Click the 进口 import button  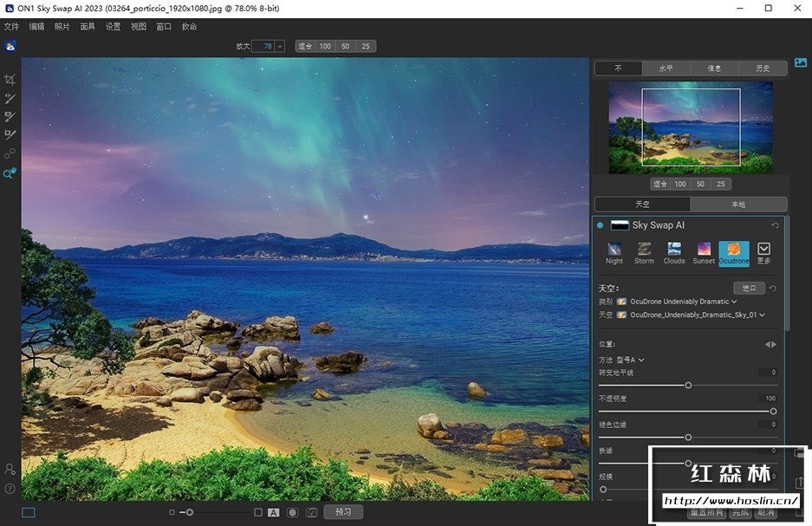coord(748,288)
